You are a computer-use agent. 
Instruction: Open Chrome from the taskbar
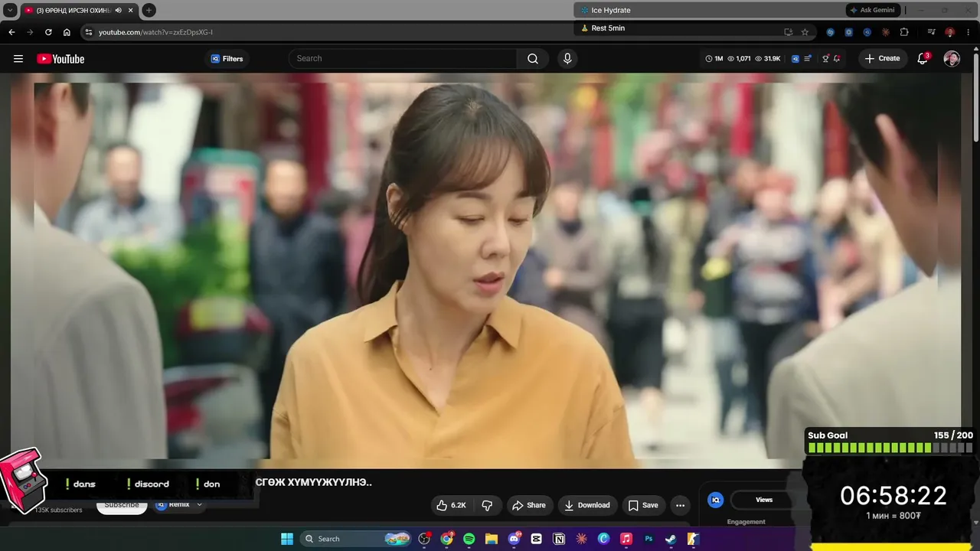coord(447,539)
